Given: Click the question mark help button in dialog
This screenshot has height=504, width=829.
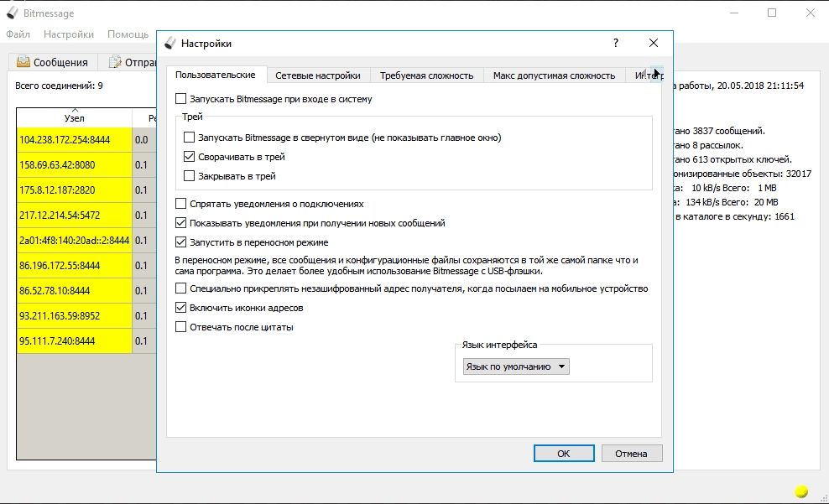Looking at the screenshot, I should 616,43.
